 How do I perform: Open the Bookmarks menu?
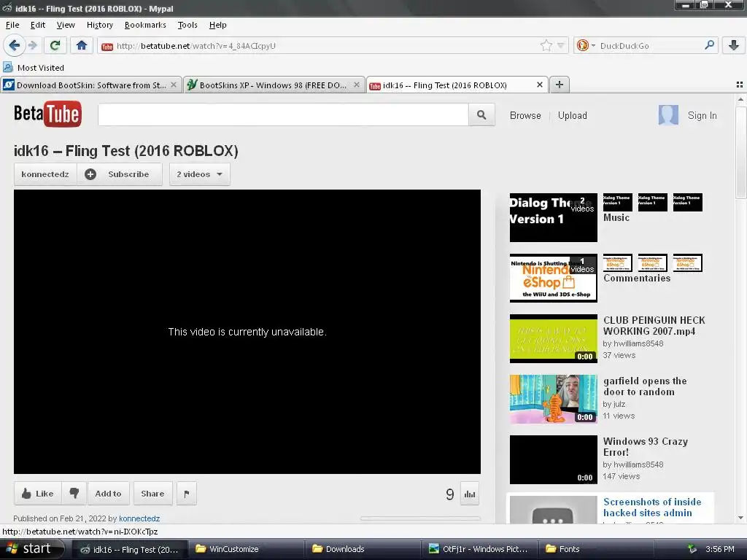tap(145, 25)
